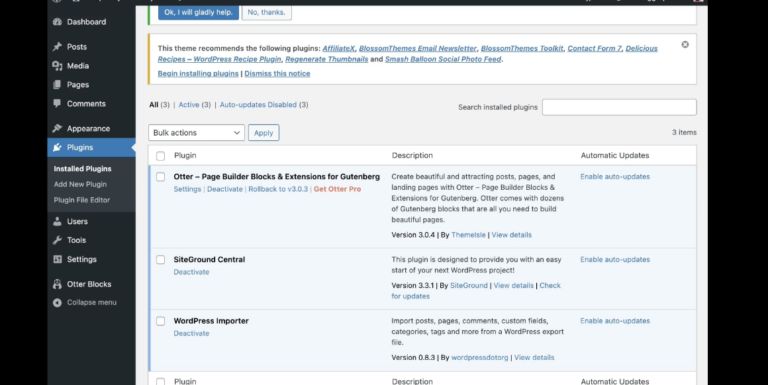
Task: Show All plugins filter
Action: click(154, 105)
